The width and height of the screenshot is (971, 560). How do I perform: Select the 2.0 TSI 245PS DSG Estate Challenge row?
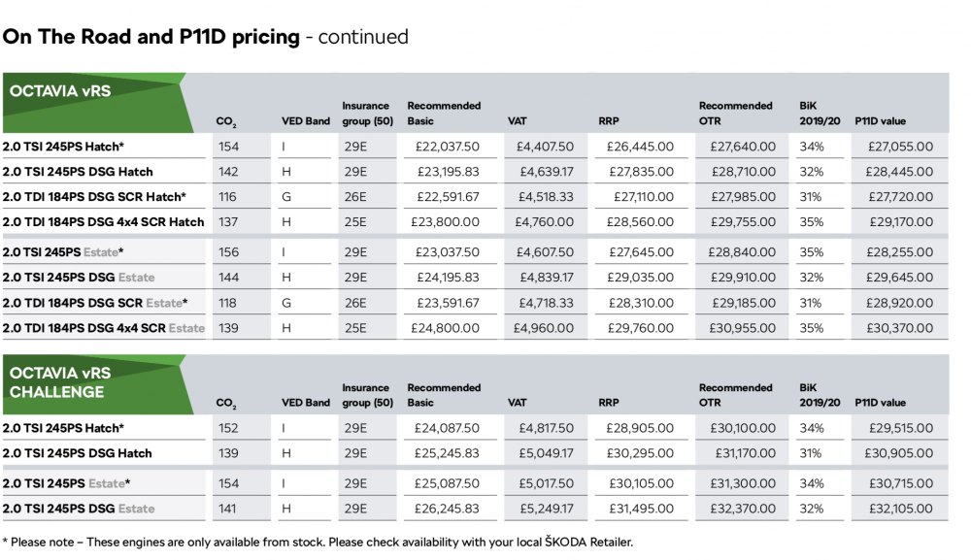click(475, 509)
